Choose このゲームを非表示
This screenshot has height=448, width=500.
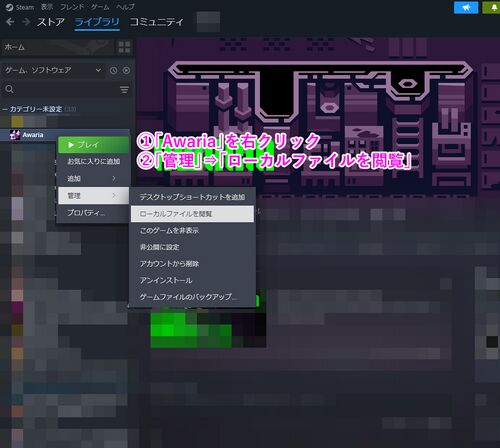click(192, 230)
